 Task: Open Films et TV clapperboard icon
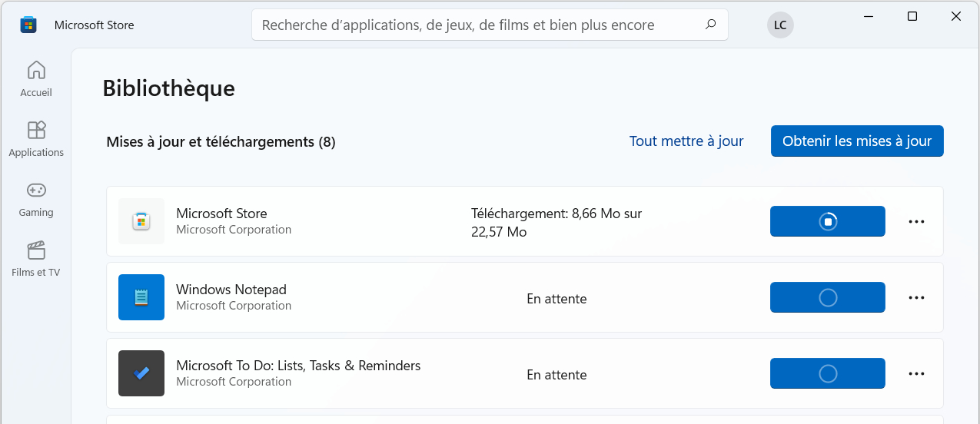coord(36,250)
